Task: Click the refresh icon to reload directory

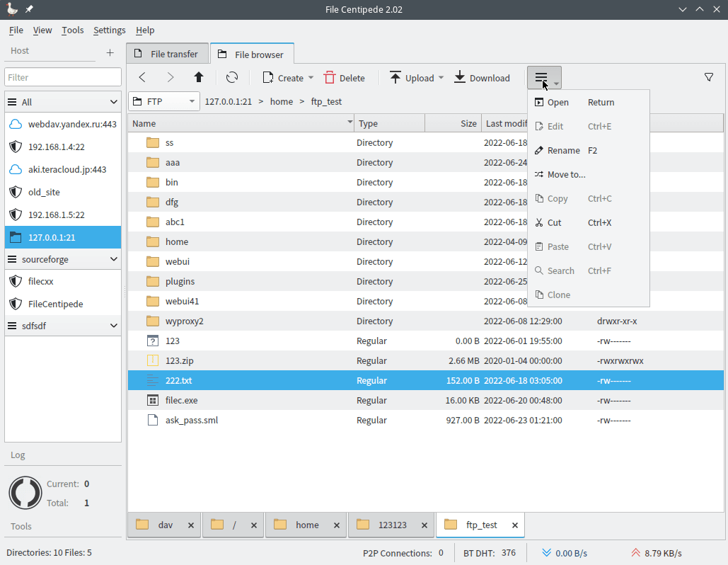Action: 232,77
